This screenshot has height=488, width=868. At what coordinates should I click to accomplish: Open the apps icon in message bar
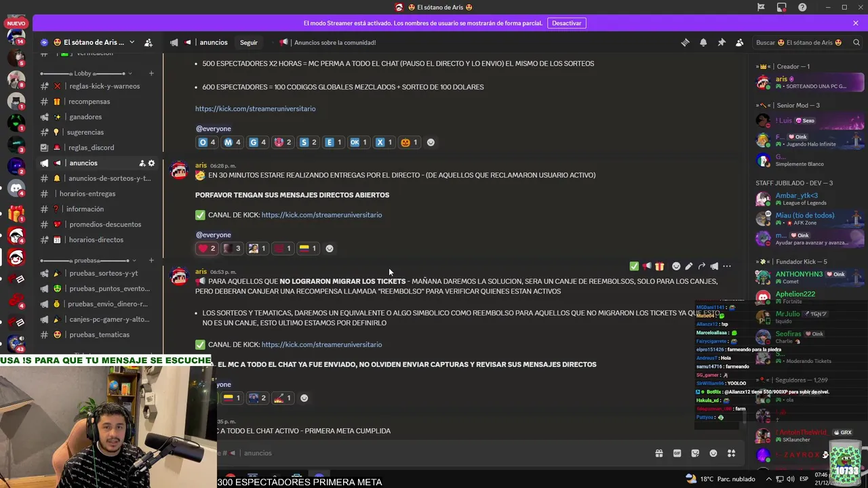(x=732, y=453)
